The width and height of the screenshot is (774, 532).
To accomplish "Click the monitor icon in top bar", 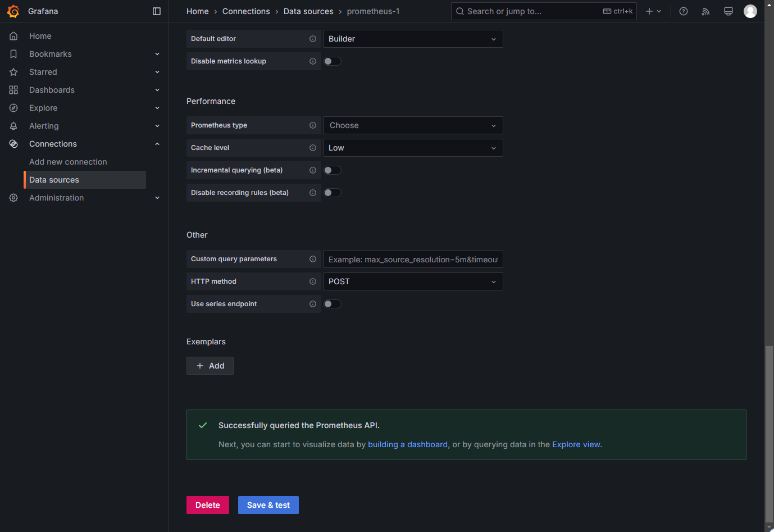I will pyautogui.click(x=729, y=11).
